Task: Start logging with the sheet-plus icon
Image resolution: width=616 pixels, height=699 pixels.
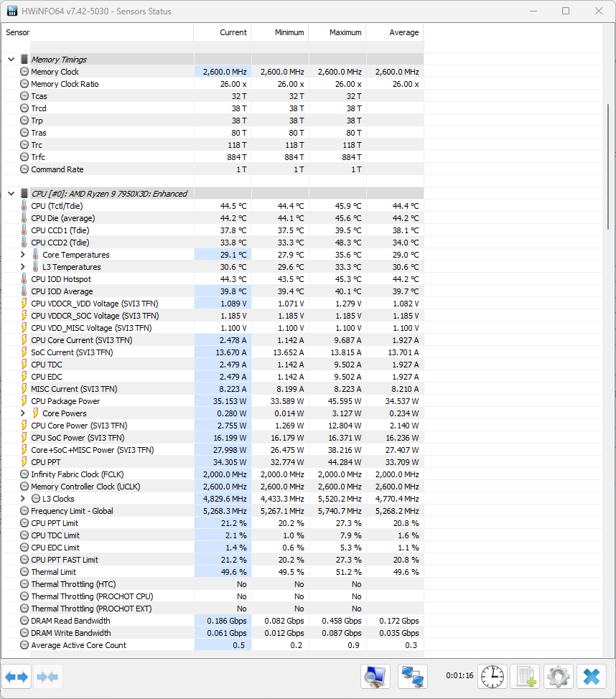Action: point(526,677)
